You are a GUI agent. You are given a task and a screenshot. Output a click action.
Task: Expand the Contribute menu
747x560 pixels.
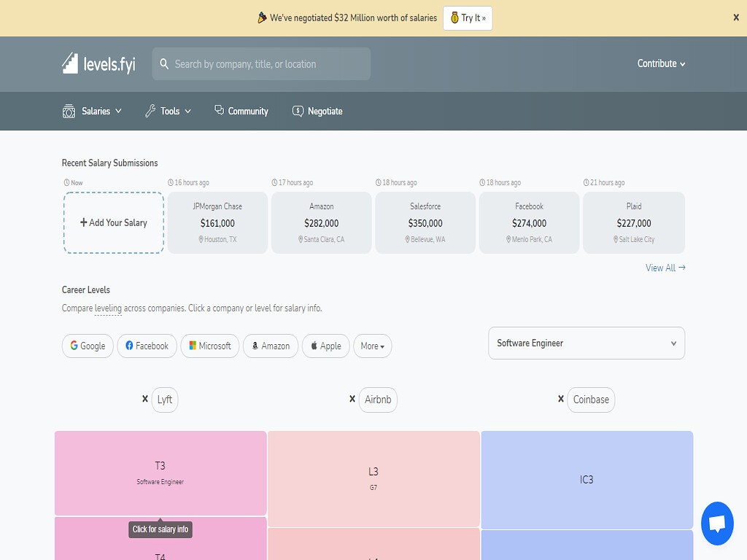click(661, 63)
